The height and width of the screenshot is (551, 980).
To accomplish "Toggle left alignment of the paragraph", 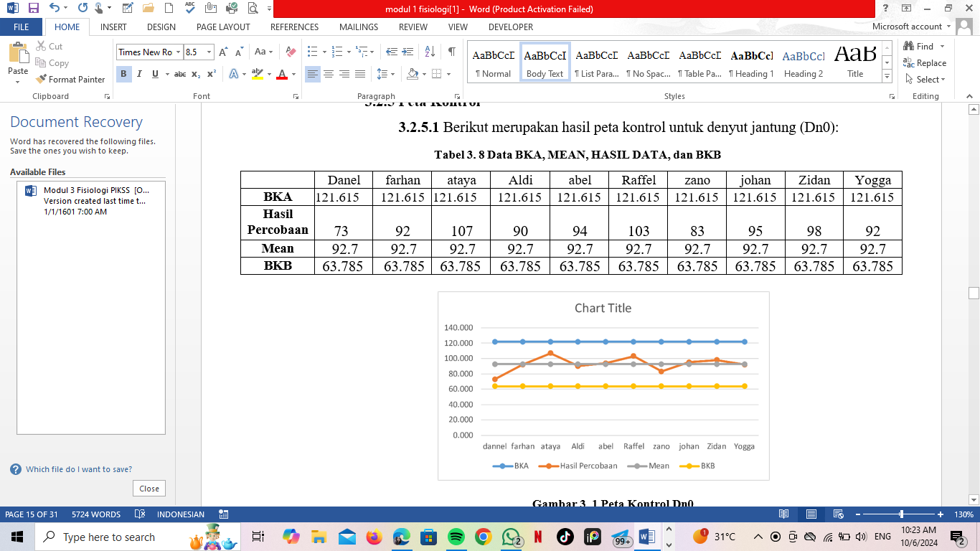I will tap(313, 74).
